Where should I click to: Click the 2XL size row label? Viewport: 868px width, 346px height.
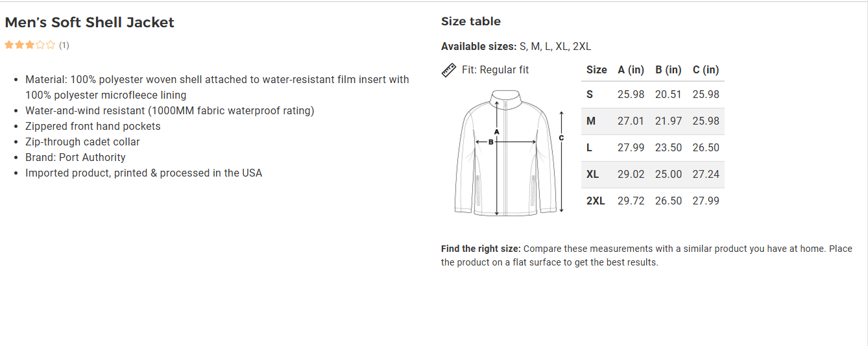(x=596, y=201)
